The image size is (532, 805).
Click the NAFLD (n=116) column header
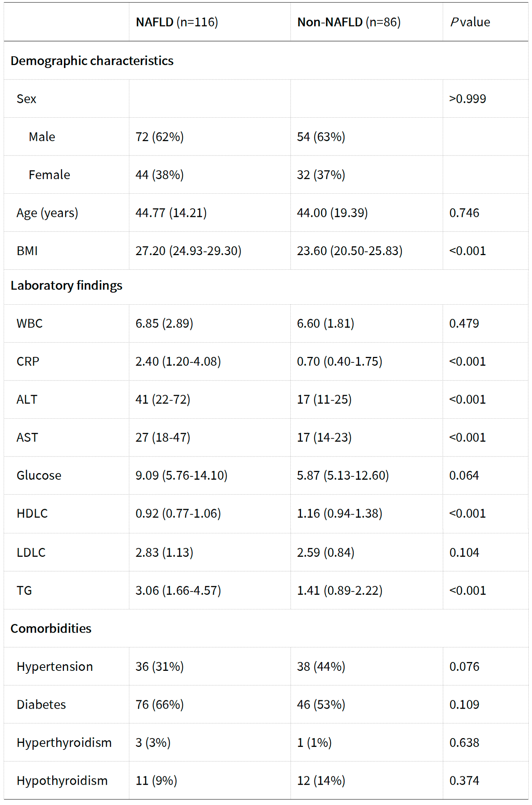point(177,22)
